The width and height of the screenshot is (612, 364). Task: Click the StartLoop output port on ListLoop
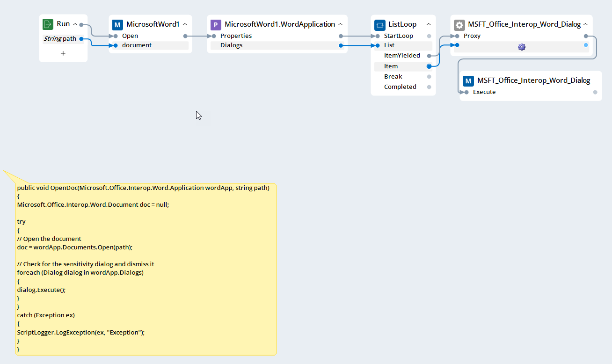(429, 36)
